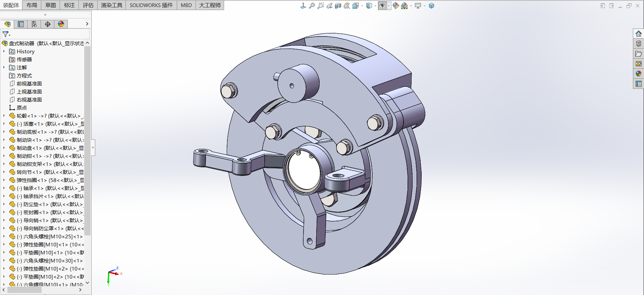Click the view orientation triad icon

pos(303,6)
